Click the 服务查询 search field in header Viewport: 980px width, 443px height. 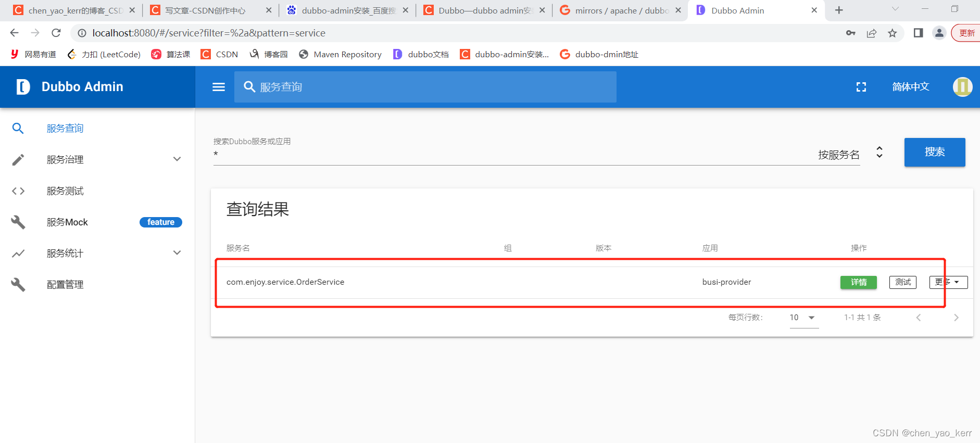425,87
